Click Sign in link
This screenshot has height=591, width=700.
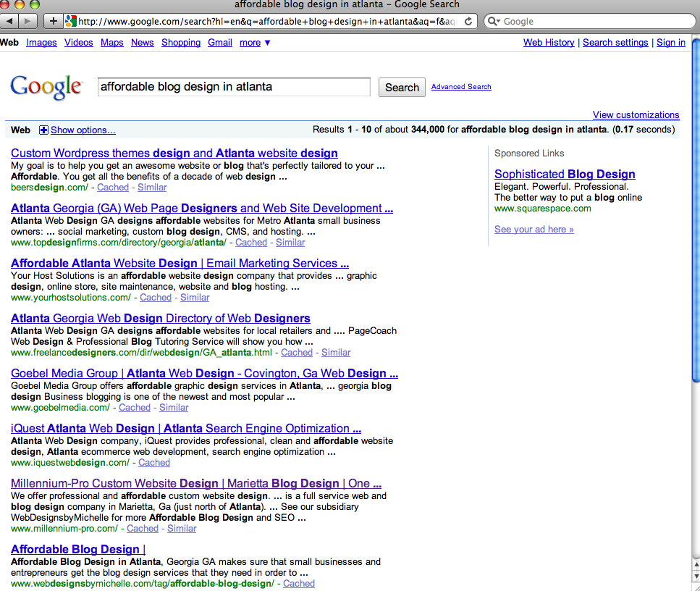[670, 43]
